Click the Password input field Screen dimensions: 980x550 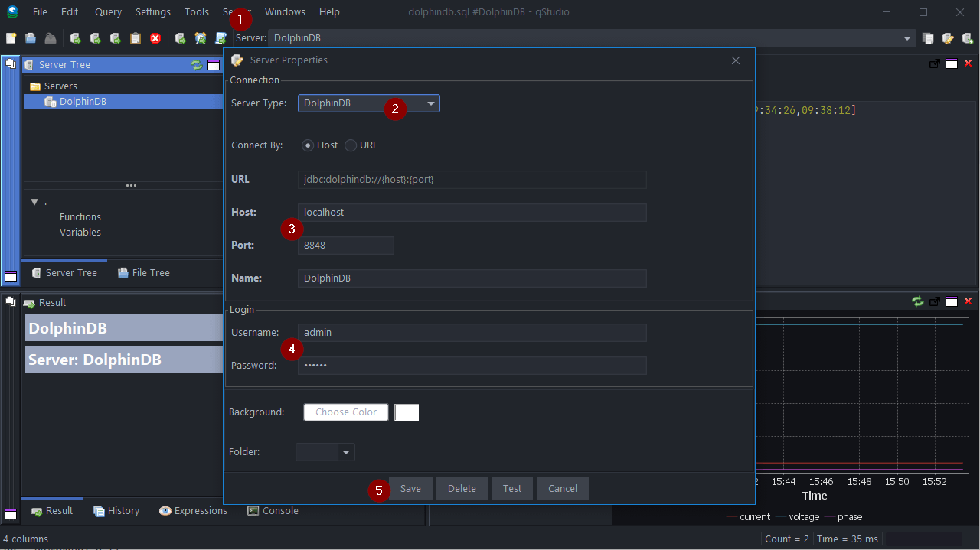(x=472, y=366)
